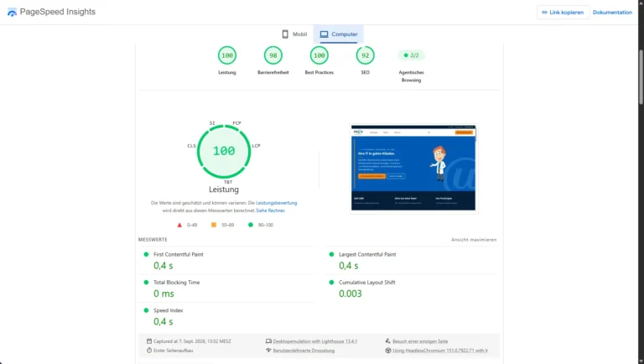644x364 pixels.
Task: Click the orange square 50–89 legend marker
Action: tap(214, 225)
